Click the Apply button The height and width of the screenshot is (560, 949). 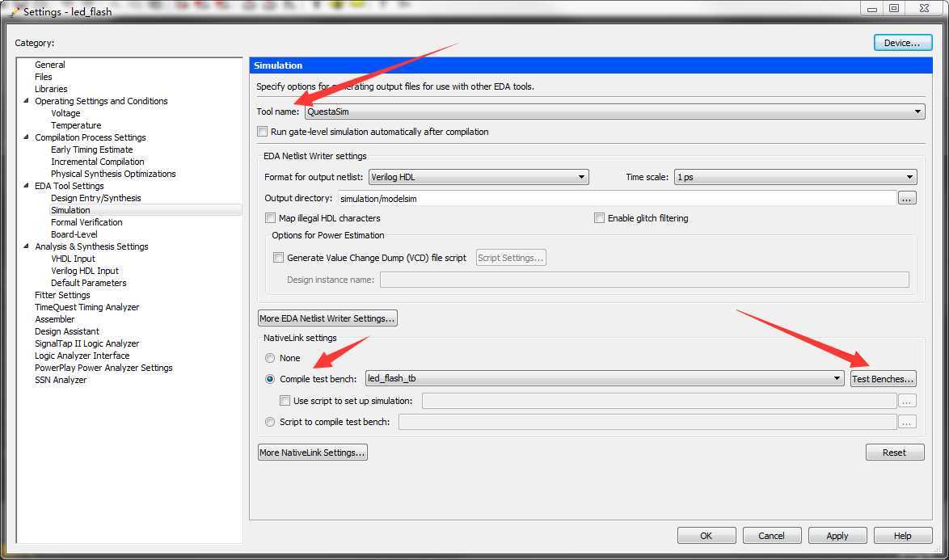click(x=837, y=536)
